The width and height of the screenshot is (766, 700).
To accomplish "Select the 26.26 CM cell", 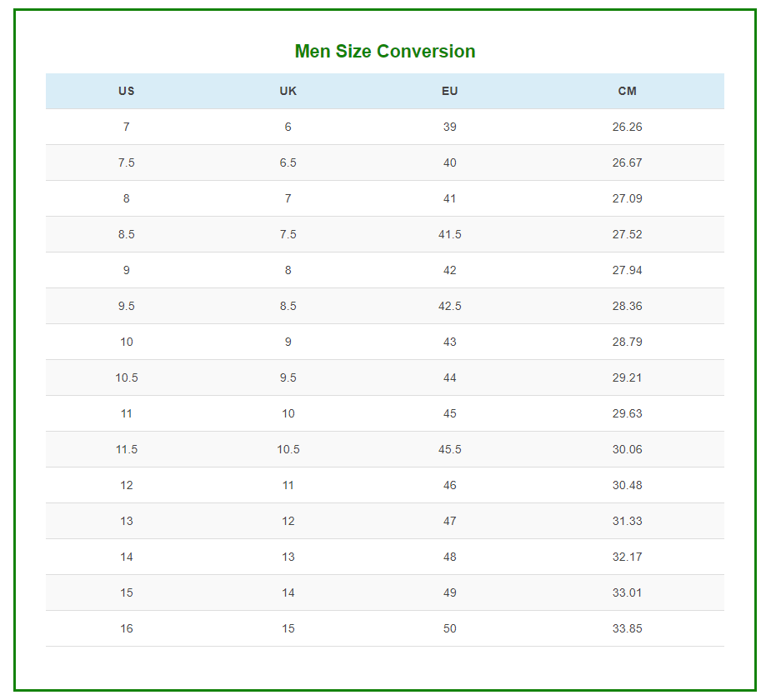I will [628, 127].
